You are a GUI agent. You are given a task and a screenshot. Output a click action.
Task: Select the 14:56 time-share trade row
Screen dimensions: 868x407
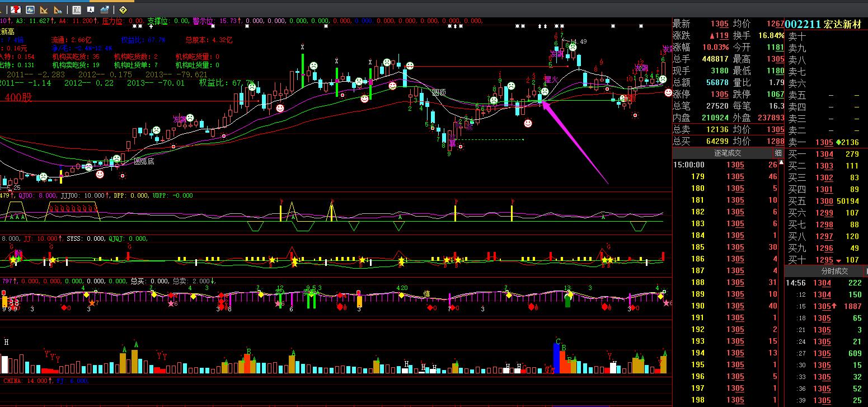coord(826,283)
